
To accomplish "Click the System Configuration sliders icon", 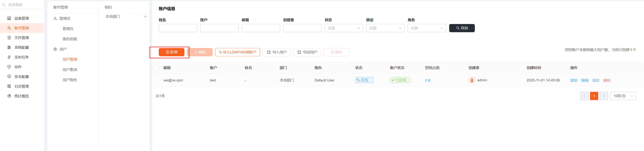I will pyautogui.click(x=9, y=47).
